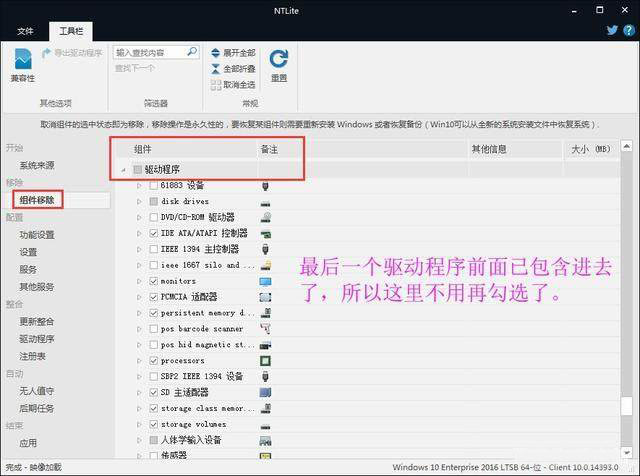The width and height of the screenshot is (640, 476).
Task: Expand the storage volumes node
Action: pyautogui.click(x=139, y=425)
